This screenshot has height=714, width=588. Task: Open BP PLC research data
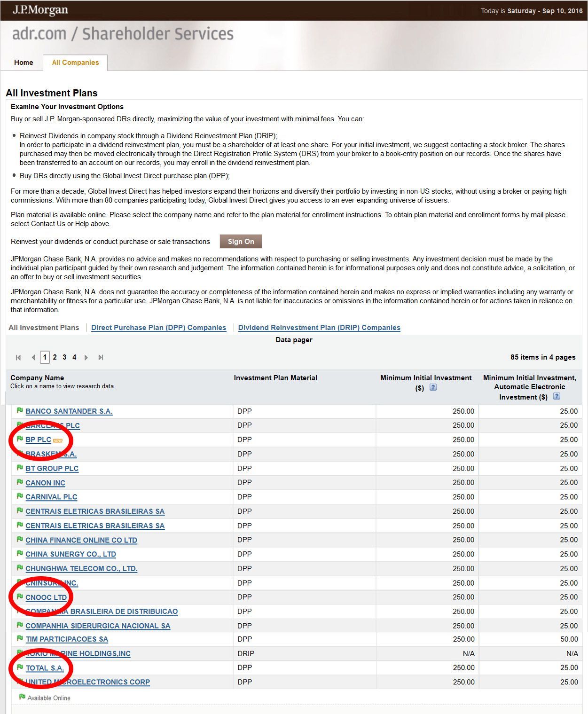[38, 440]
